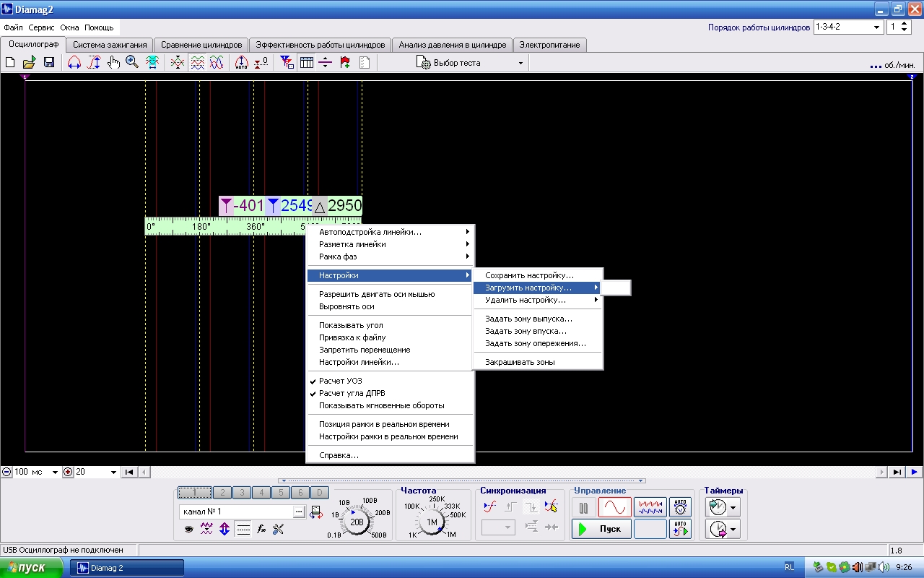The height and width of the screenshot is (578, 924).
Task: Click the zero-level toolbar icon
Action: point(261,63)
